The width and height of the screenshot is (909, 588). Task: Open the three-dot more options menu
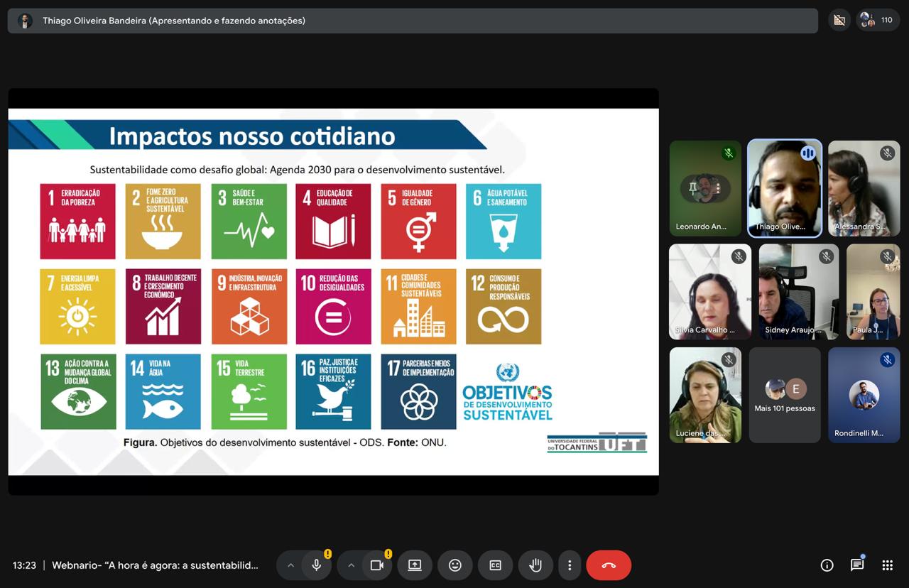point(570,565)
